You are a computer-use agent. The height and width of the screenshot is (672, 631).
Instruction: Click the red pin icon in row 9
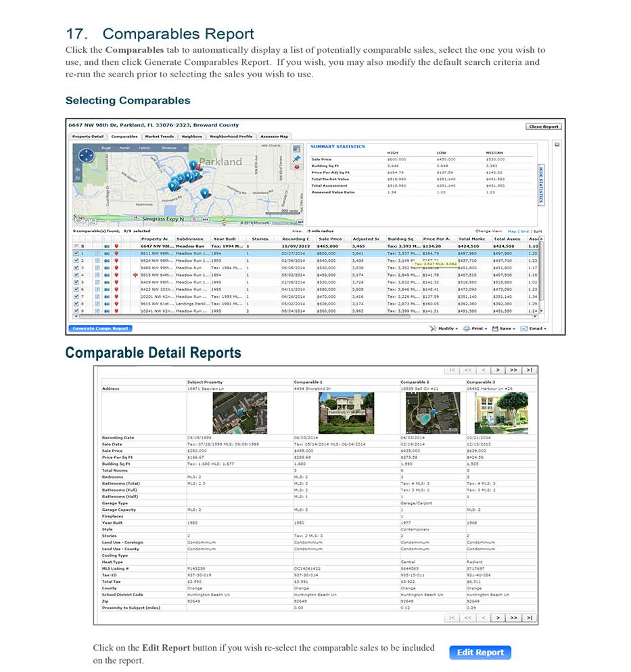click(x=116, y=311)
